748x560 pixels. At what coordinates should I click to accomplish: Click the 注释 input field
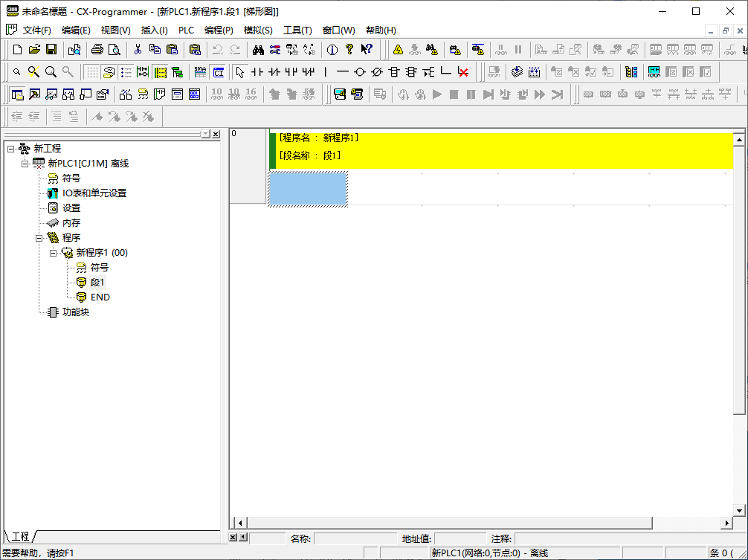tap(630, 538)
